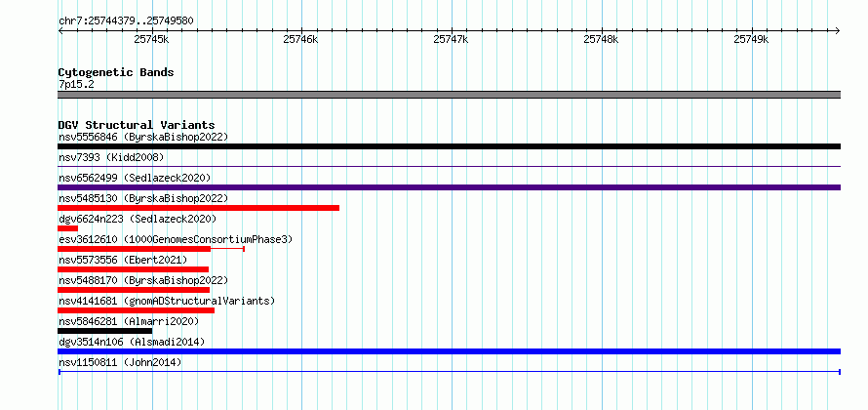
Task: Click the thin blue line for nsv1150811
Action: (x=449, y=372)
